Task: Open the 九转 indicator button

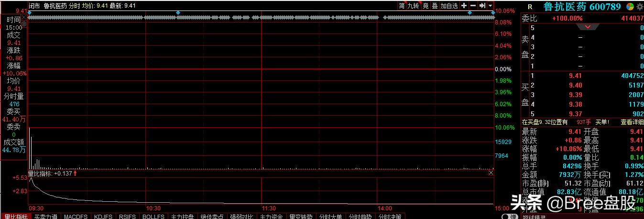Action: (x=413, y=6)
